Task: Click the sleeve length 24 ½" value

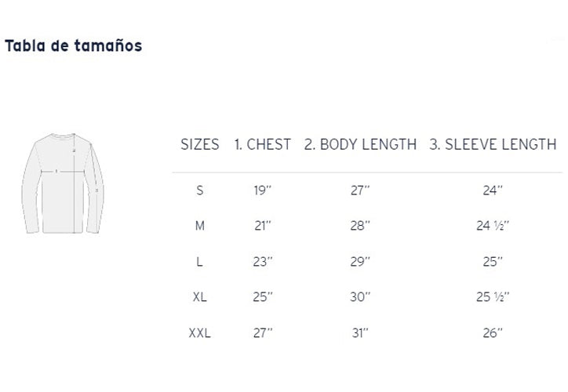Action: tap(493, 226)
